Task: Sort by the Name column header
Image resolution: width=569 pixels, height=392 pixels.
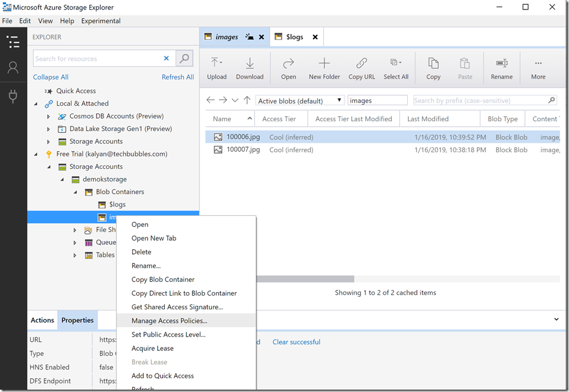Action: [230, 118]
